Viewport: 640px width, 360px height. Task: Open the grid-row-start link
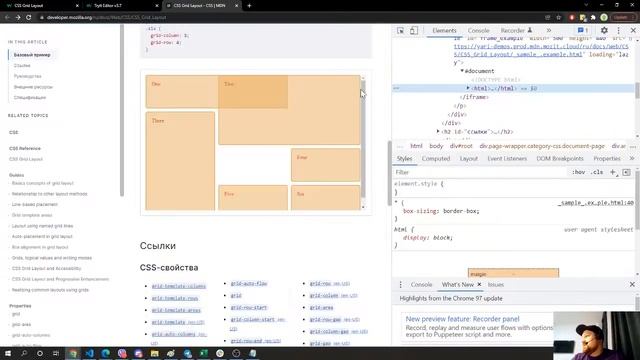[x=249, y=307]
